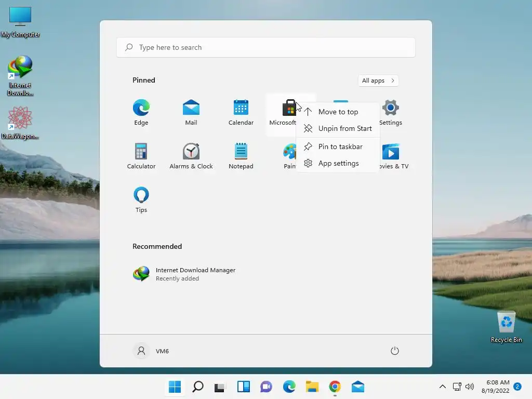
Task: Open recommended Internet Download Manager
Action: [x=184, y=274]
